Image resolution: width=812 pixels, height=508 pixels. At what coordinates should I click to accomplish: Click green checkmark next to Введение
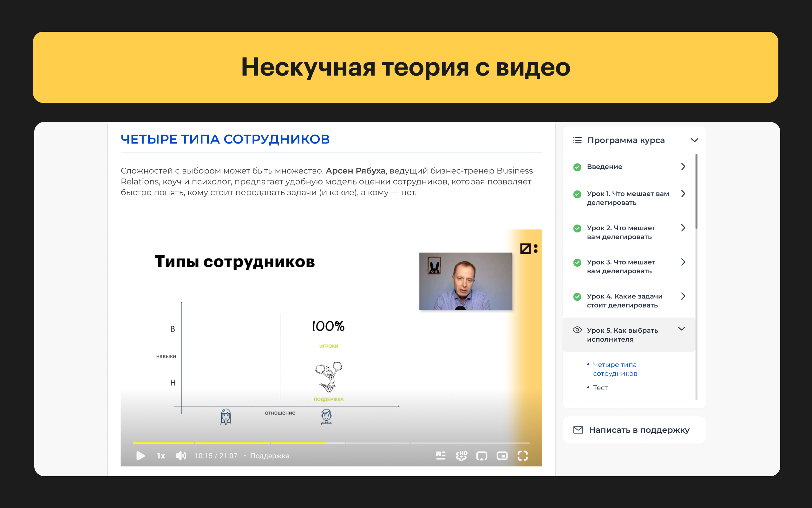(x=577, y=167)
